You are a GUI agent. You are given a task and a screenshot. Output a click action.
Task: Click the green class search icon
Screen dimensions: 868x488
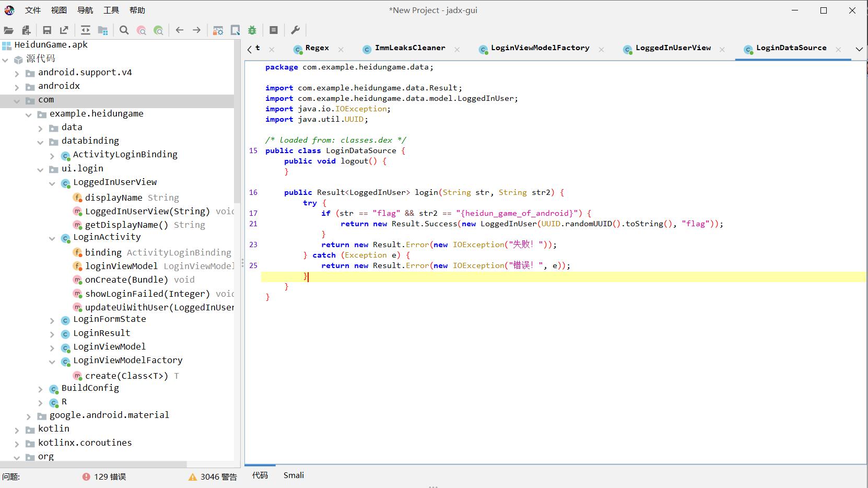tap(158, 30)
